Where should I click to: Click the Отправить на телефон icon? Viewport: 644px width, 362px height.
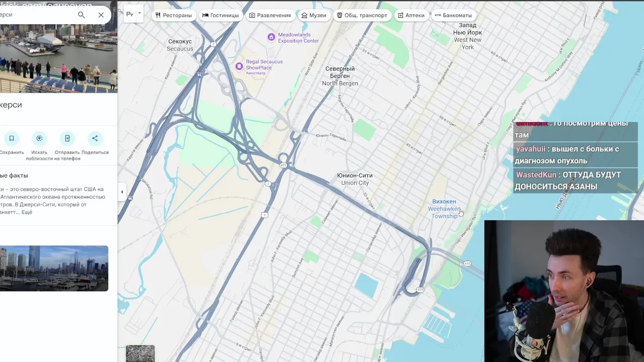point(67,138)
